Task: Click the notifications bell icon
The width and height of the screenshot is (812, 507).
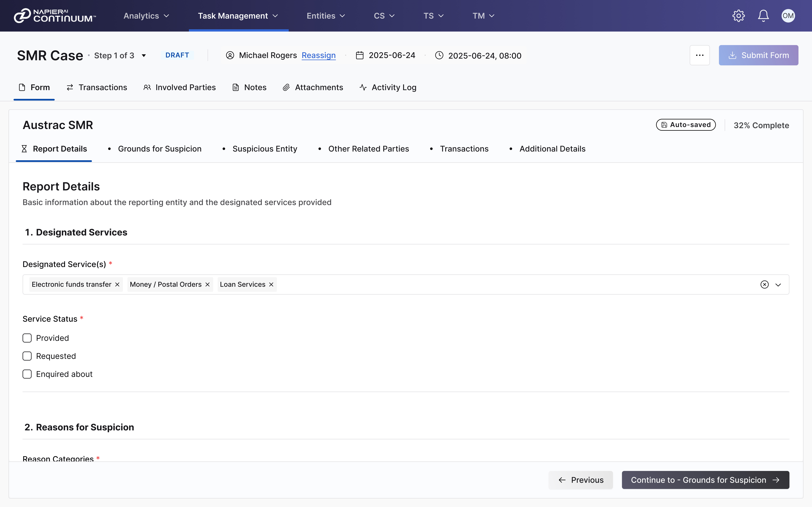Action: coord(763,16)
